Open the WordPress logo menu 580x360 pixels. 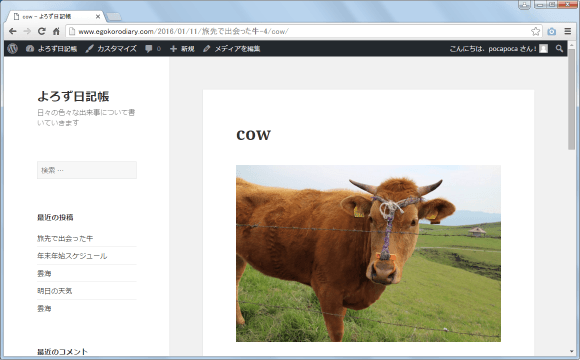(x=13, y=48)
